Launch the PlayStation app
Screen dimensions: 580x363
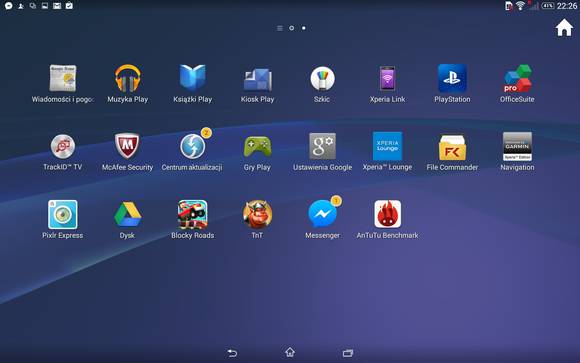tap(452, 78)
